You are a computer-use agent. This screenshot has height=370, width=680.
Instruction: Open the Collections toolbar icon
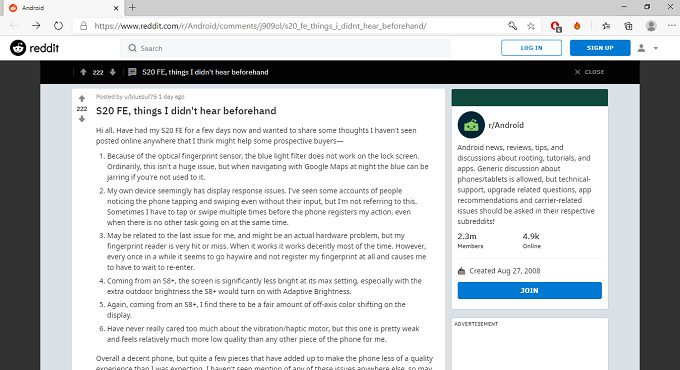point(628,26)
